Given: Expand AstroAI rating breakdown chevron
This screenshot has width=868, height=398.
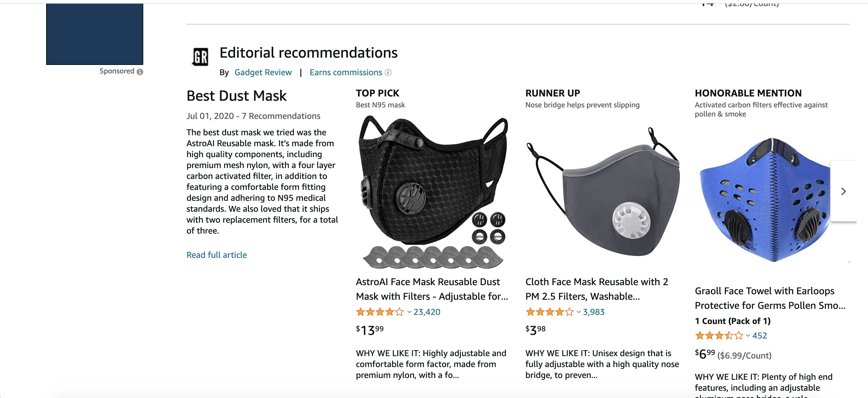Looking at the screenshot, I should pyautogui.click(x=409, y=312).
